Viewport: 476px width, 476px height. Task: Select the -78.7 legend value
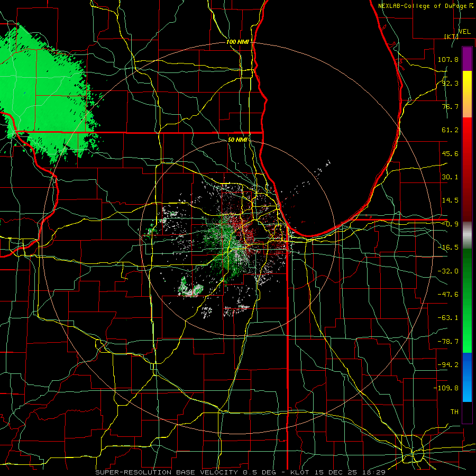tap(448, 342)
